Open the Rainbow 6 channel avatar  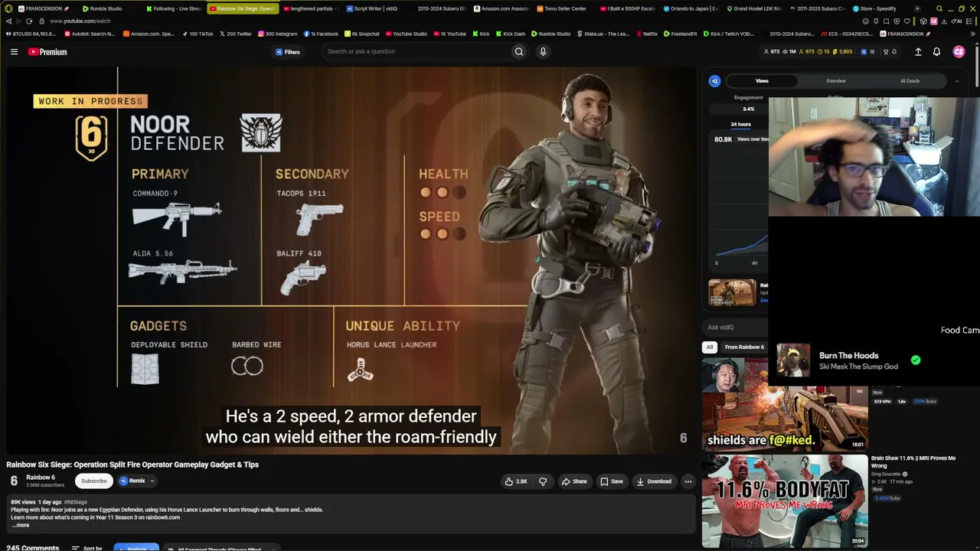click(14, 481)
